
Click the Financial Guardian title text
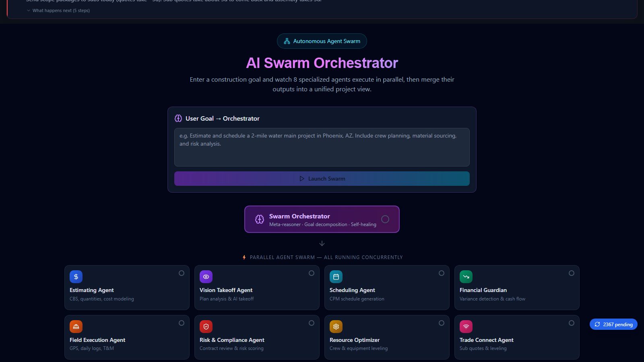(483, 290)
